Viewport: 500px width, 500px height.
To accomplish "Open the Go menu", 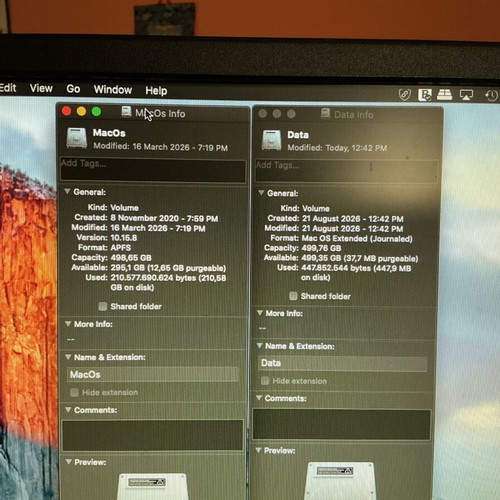I will click(73, 89).
